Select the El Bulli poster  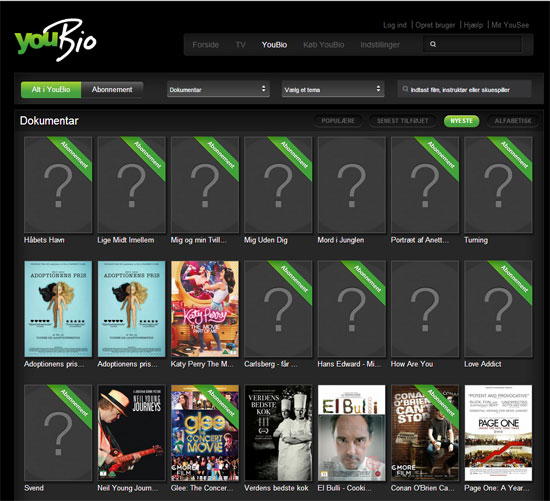click(x=351, y=433)
